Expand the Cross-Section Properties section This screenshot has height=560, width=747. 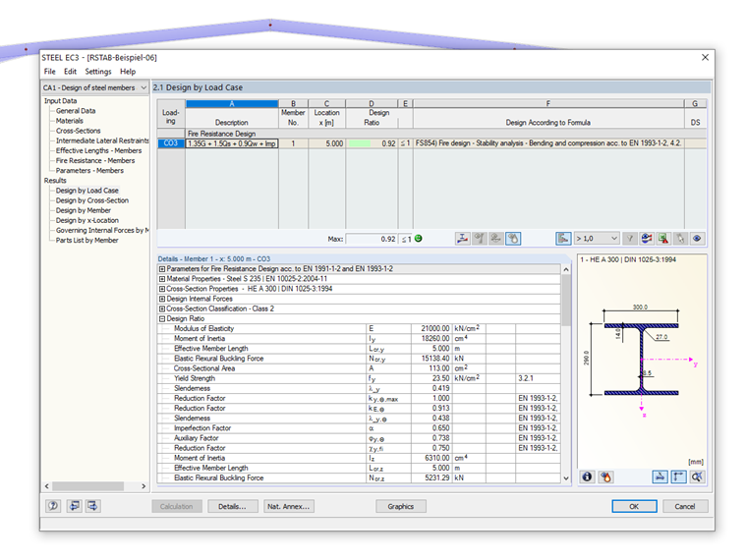pyautogui.click(x=162, y=289)
